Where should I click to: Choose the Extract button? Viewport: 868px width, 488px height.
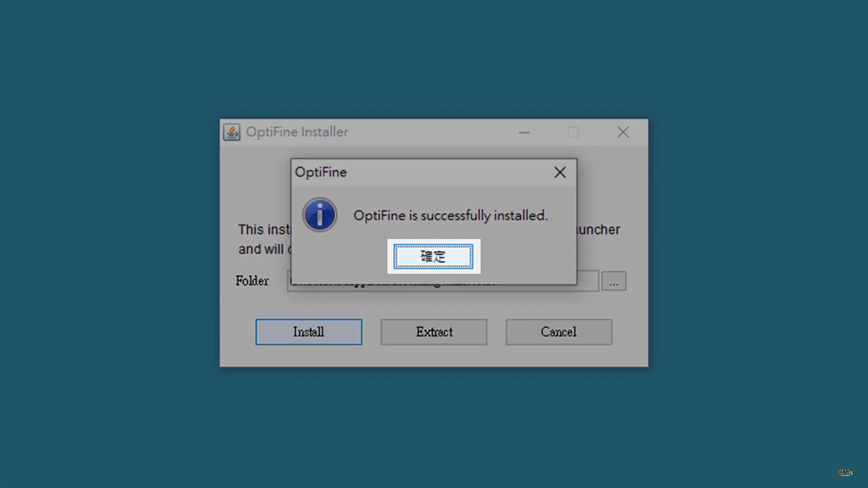pos(434,332)
